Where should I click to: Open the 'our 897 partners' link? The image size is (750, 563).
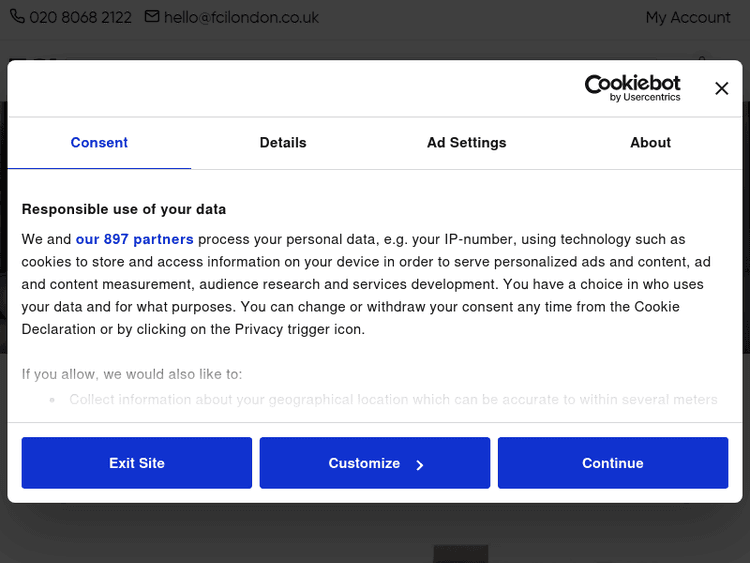[134, 239]
